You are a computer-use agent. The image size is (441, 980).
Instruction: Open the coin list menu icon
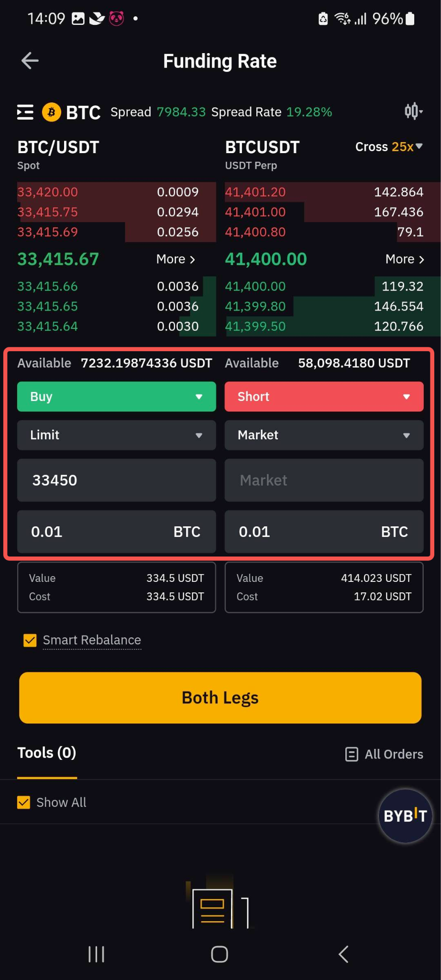25,112
